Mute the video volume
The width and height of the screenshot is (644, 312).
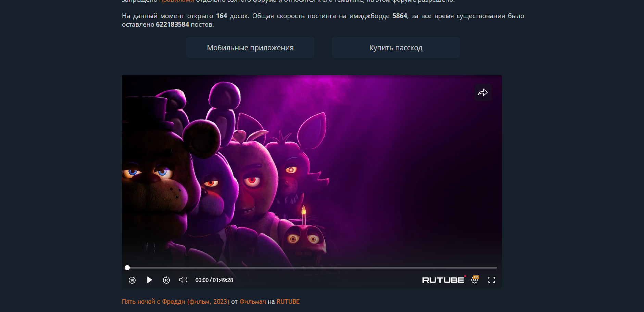point(183,280)
